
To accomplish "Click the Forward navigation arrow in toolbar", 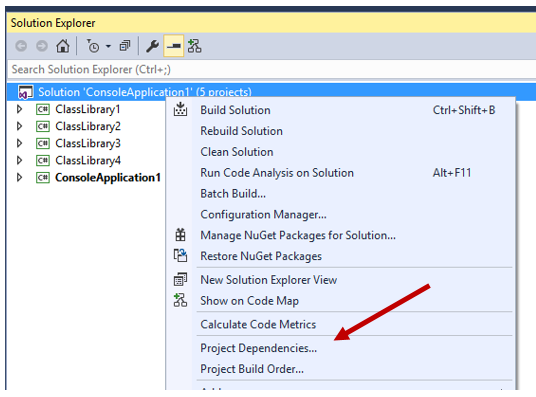I will coord(42,46).
